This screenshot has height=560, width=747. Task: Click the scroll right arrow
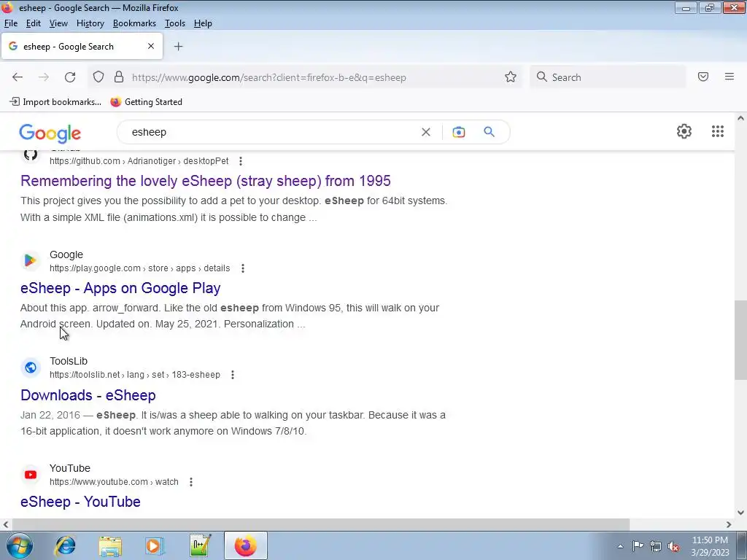729,524
